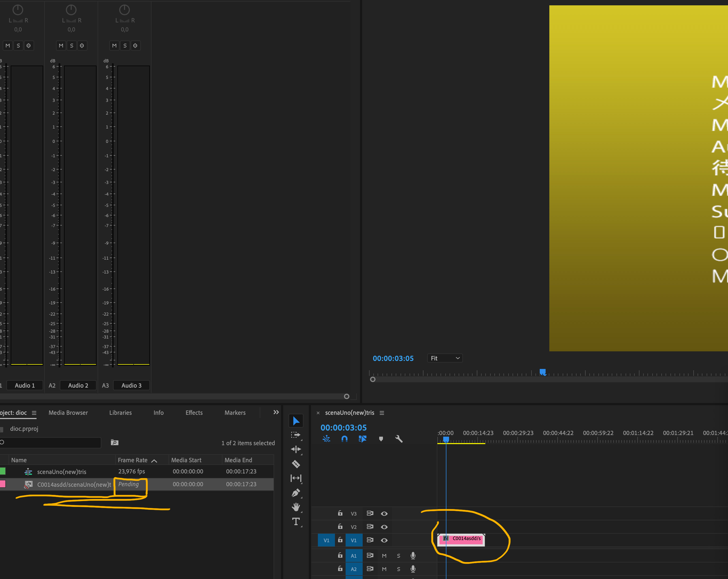
Task: Solo timeline track A2
Action: pos(398,569)
